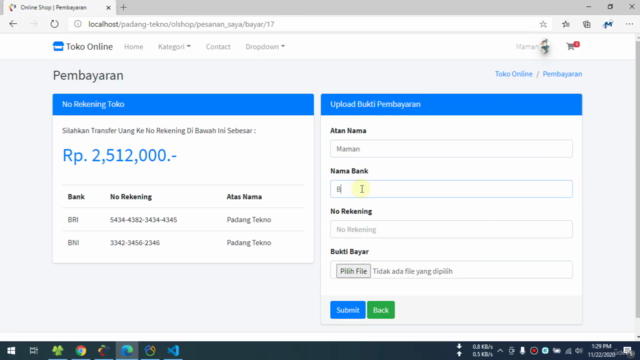640x360 pixels.
Task: Open the Edge browser taskbar icon
Action: coord(127,351)
